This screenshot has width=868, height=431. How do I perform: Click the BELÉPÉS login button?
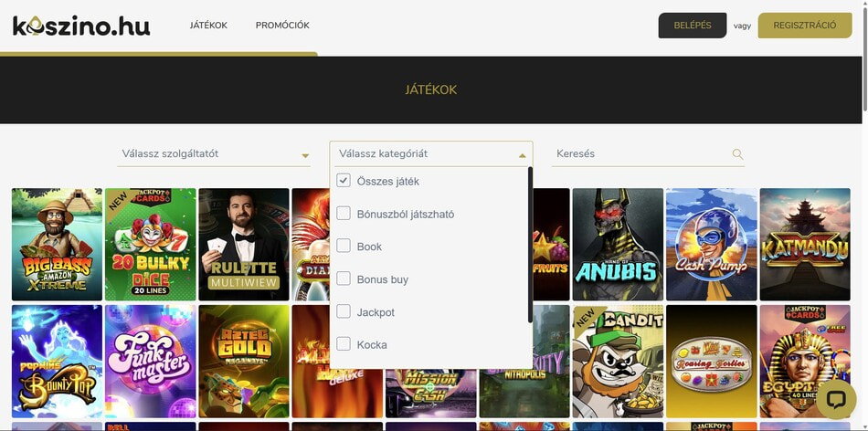(693, 26)
